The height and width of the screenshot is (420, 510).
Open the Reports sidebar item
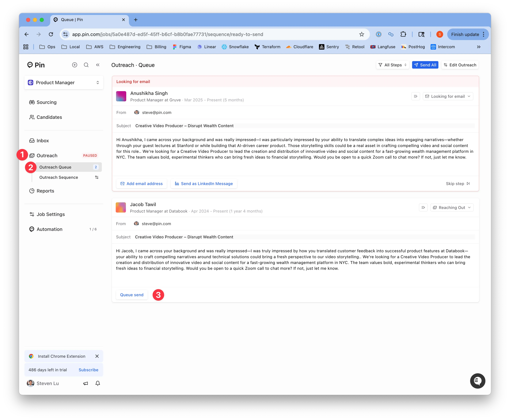45,191
